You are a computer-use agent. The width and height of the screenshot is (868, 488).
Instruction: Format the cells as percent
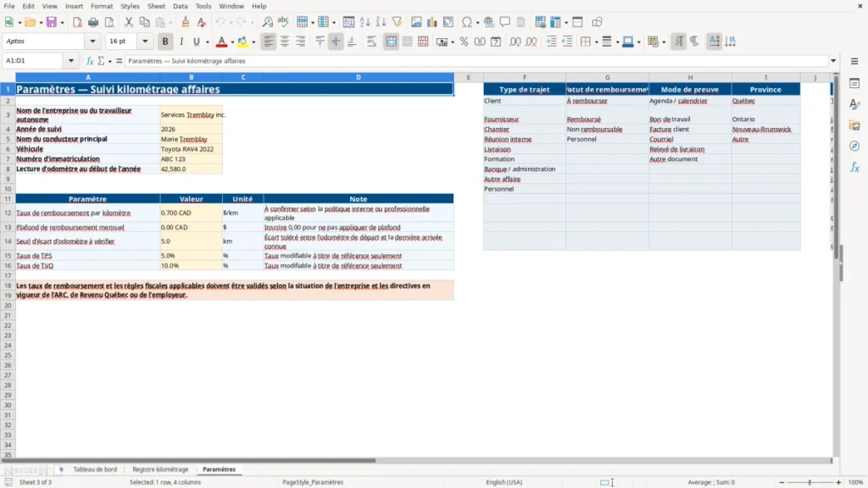pos(464,42)
